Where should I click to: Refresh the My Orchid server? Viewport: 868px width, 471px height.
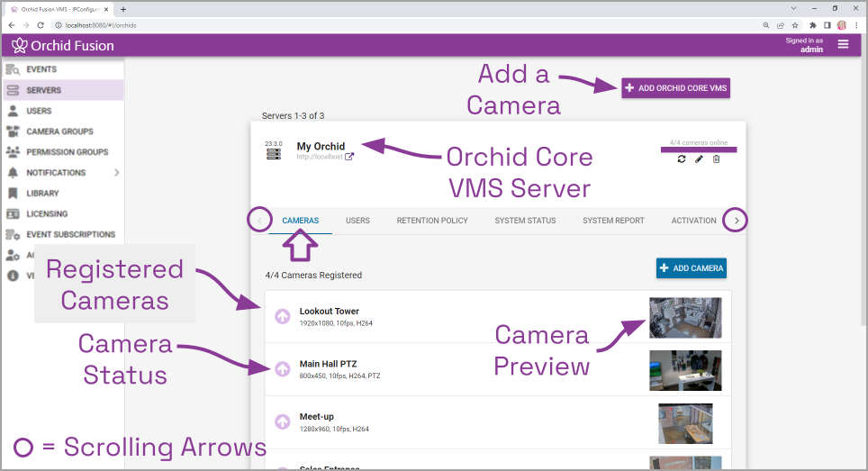pyautogui.click(x=683, y=159)
